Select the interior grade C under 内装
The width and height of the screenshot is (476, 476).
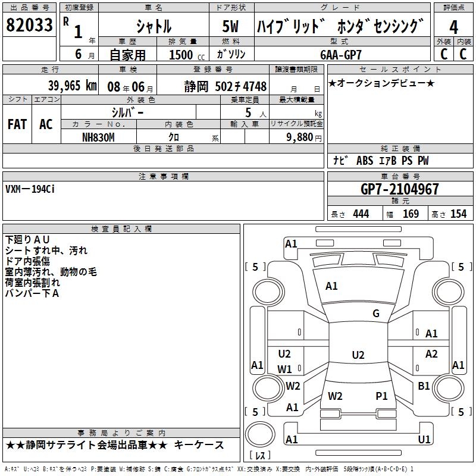point(463,54)
